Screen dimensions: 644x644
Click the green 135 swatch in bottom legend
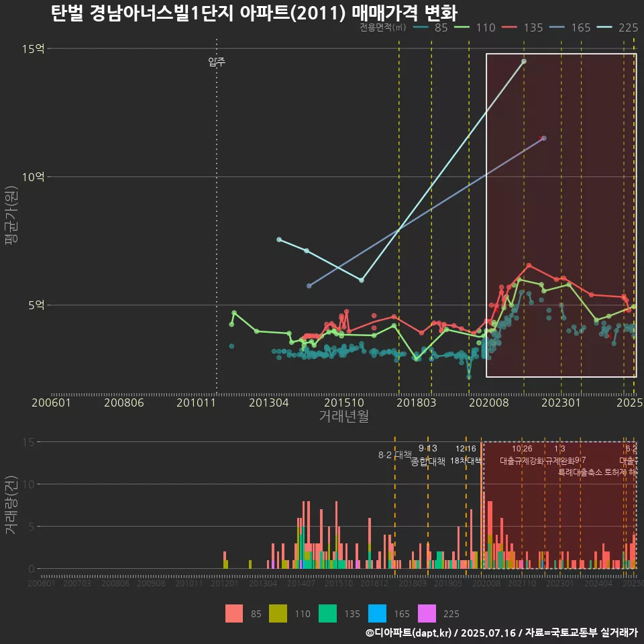tap(328, 614)
